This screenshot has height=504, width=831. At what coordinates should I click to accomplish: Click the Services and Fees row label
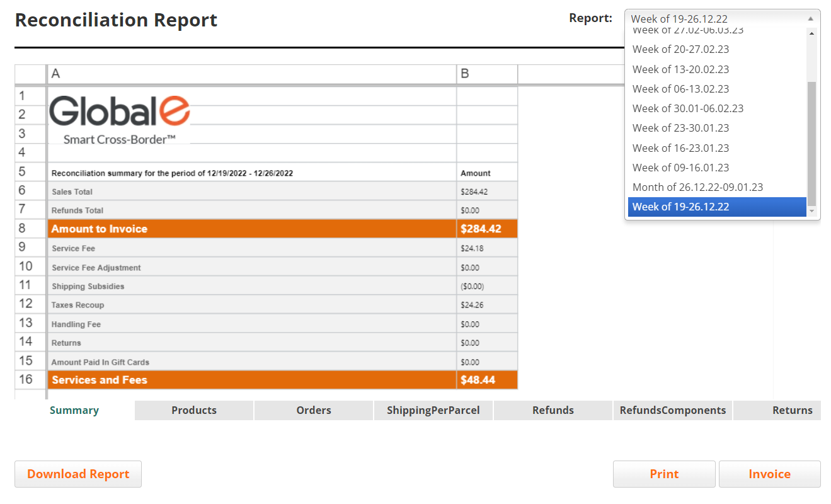click(x=252, y=380)
